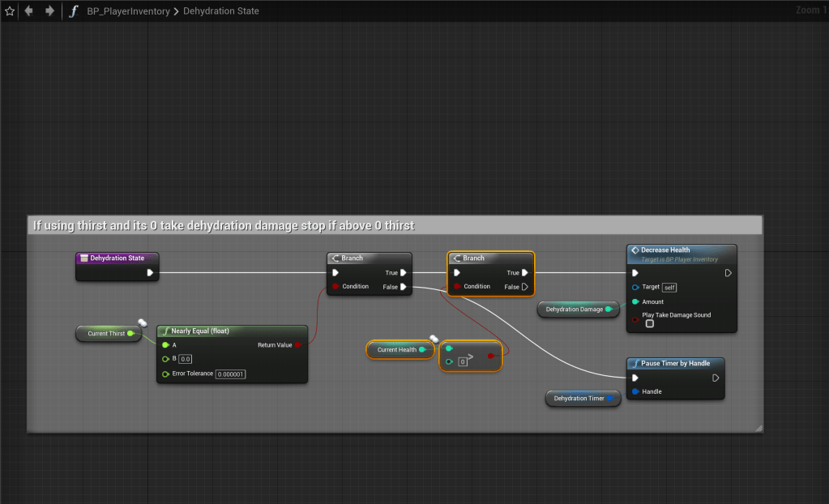This screenshot has height=504, width=829.
Task: Select the Dehydration Timer variable node
Action: coord(579,399)
